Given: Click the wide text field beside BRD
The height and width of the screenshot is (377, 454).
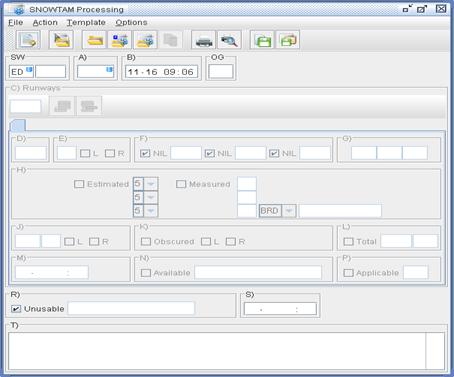Looking at the screenshot, I should pyautogui.click(x=340, y=211).
